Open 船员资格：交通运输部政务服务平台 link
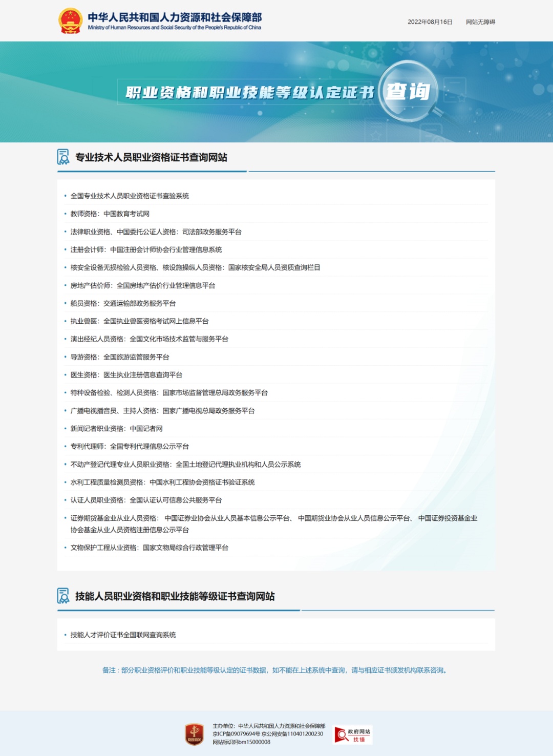Screen dimensions: 553x756 123,303
